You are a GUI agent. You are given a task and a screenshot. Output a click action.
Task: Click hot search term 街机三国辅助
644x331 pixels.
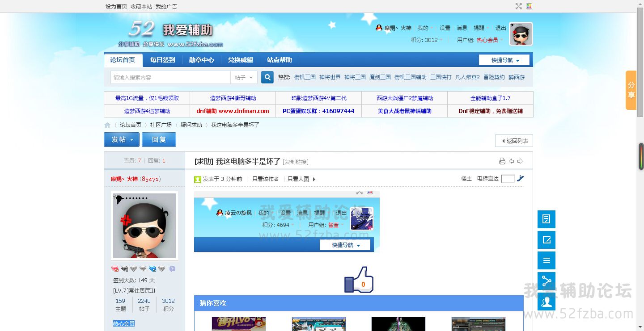(411, 77)
